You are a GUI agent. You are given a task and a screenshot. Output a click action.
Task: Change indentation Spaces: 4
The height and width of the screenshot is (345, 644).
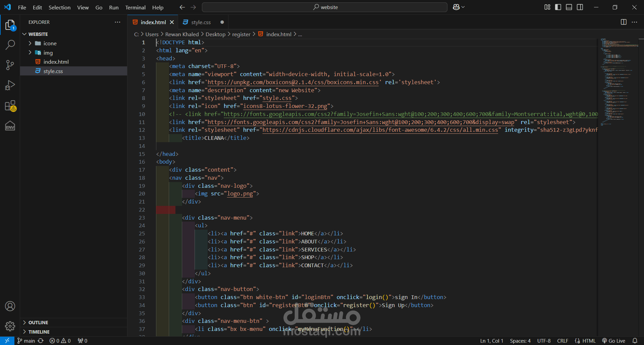coord(520,341)
